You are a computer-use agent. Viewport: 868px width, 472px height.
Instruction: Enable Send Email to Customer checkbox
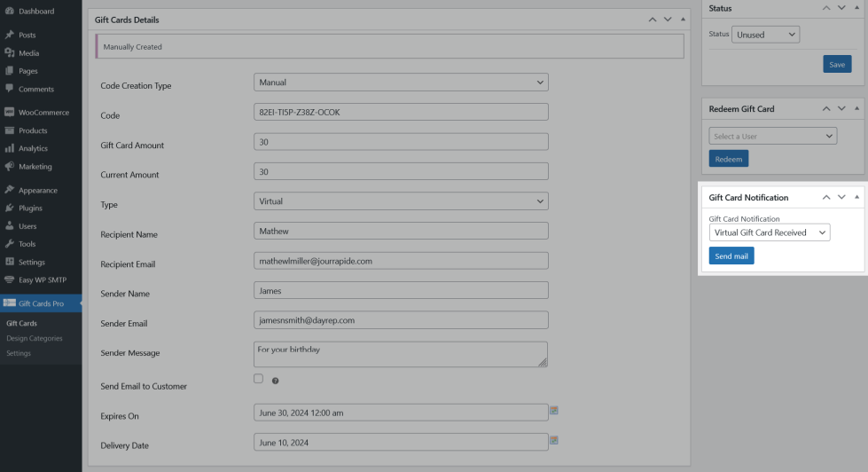pyautogui.click(x=259, y=379)
